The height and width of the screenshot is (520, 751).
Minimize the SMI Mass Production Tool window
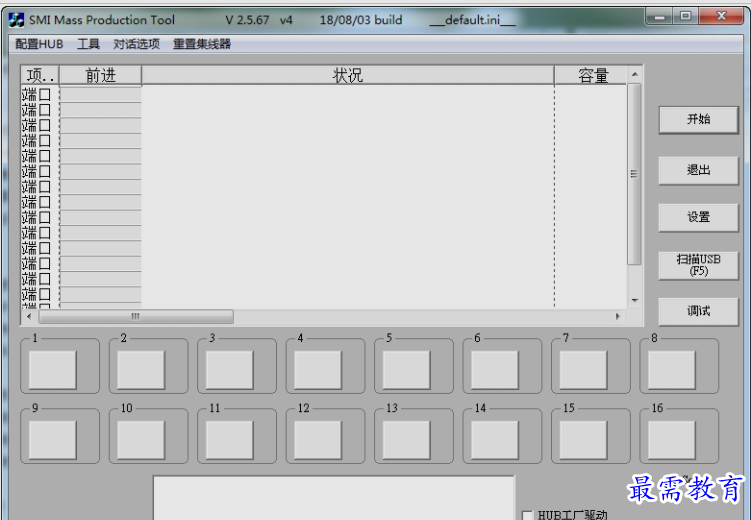660,17
